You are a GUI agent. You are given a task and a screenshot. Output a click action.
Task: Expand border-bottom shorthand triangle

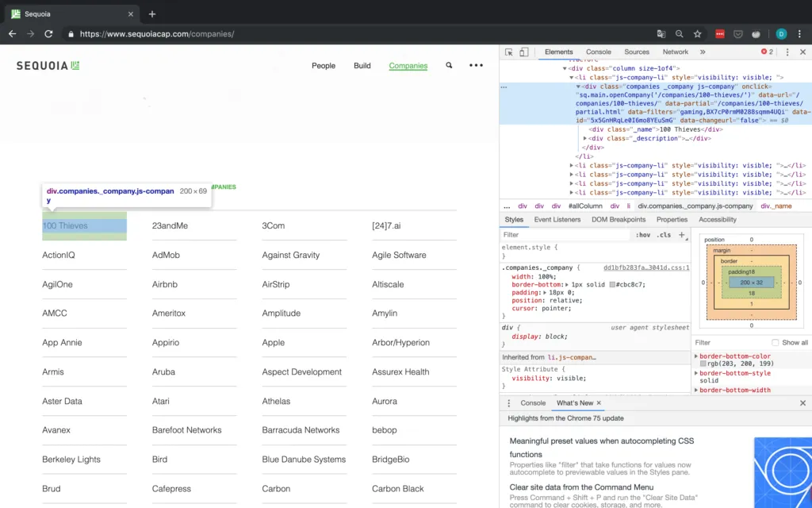[566, 285]
